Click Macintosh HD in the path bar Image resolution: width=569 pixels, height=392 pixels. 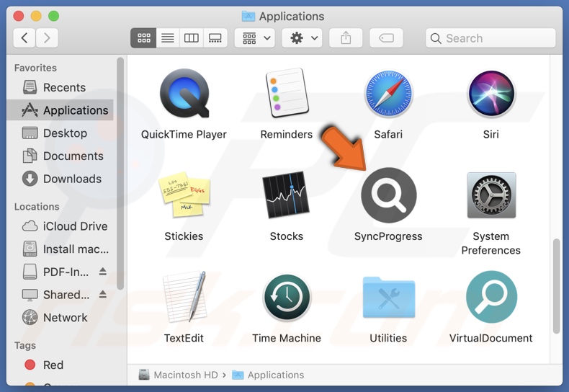(x=178, y=375)
